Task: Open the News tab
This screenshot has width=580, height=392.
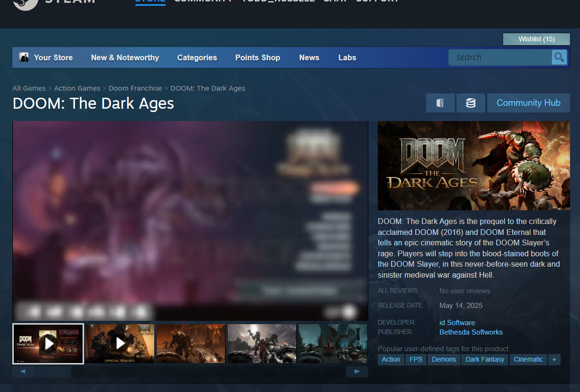Action: point(309,57)
